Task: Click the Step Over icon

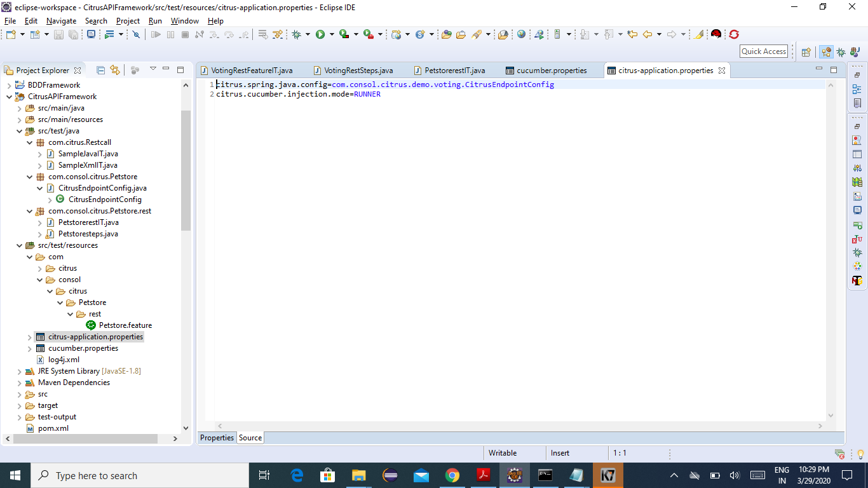Action: tap(229, 34)
